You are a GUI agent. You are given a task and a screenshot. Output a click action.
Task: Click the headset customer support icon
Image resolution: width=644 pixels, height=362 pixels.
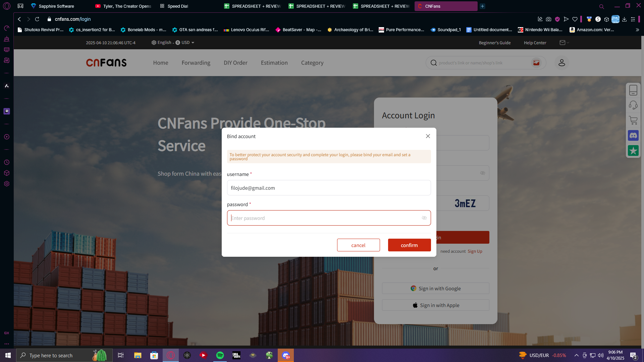[x=633, y=105]
